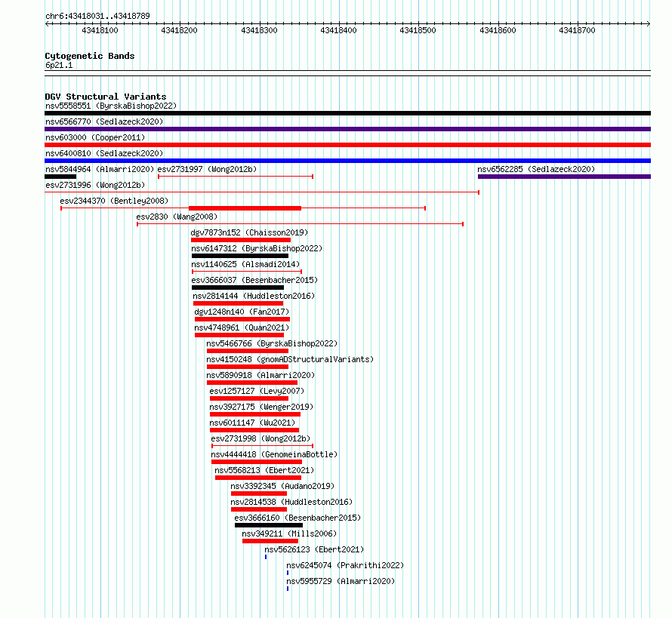Select nsv6147312 (ByrskaBishop2022) label
This screenshot has width=672, height=618.
(257, 248)
